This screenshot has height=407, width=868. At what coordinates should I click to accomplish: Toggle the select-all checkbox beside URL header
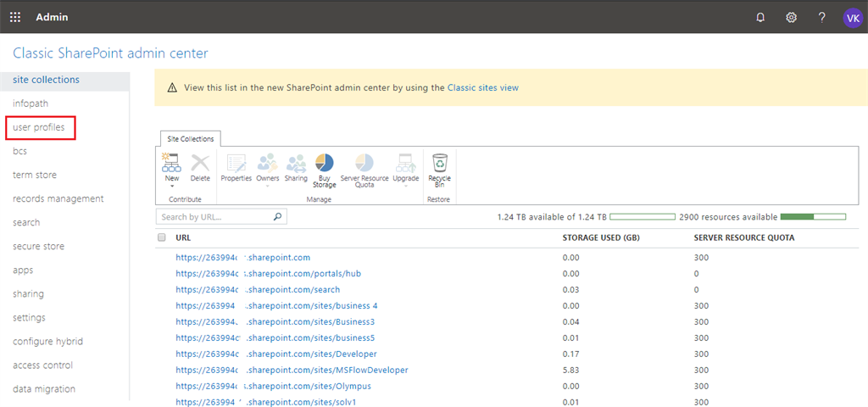click(162, 237)
